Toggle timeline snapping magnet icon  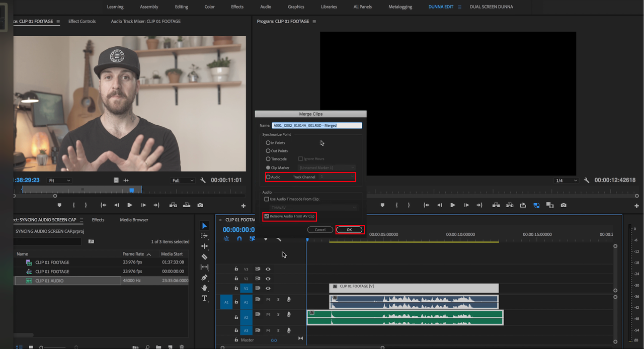(x=239, y=239)
